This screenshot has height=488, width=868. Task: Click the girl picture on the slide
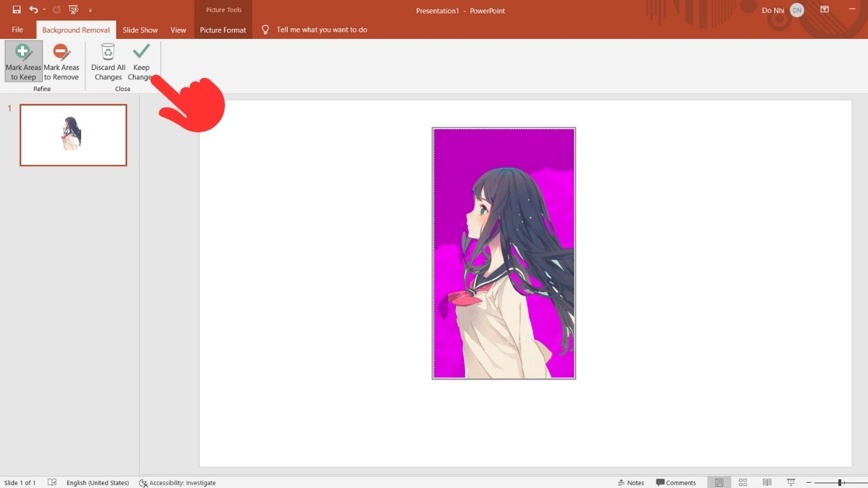click(503, 253)
